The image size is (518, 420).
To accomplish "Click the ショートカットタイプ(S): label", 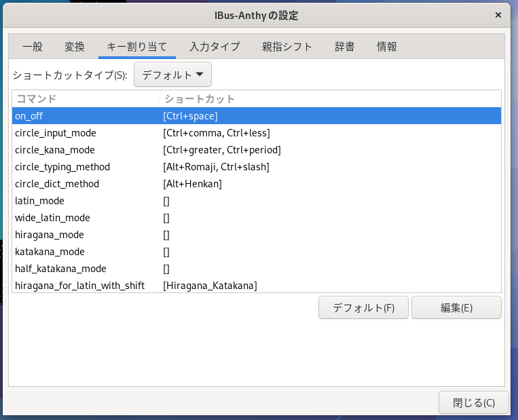I will pyautogui.click(x=70, y=75).
